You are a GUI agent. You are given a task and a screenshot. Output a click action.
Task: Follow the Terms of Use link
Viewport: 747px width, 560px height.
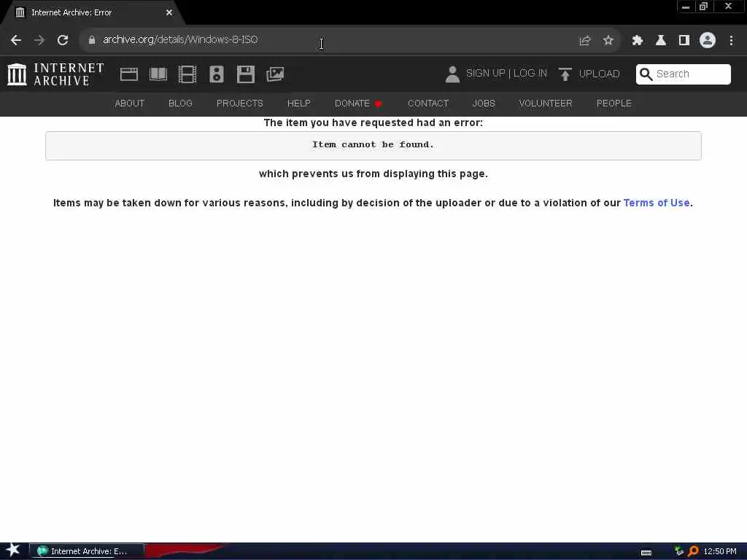point(657,203)
